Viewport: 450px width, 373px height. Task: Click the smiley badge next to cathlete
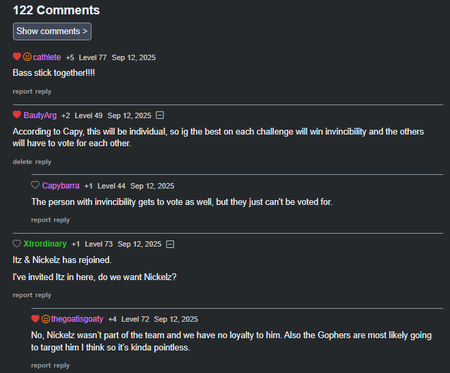27,57
